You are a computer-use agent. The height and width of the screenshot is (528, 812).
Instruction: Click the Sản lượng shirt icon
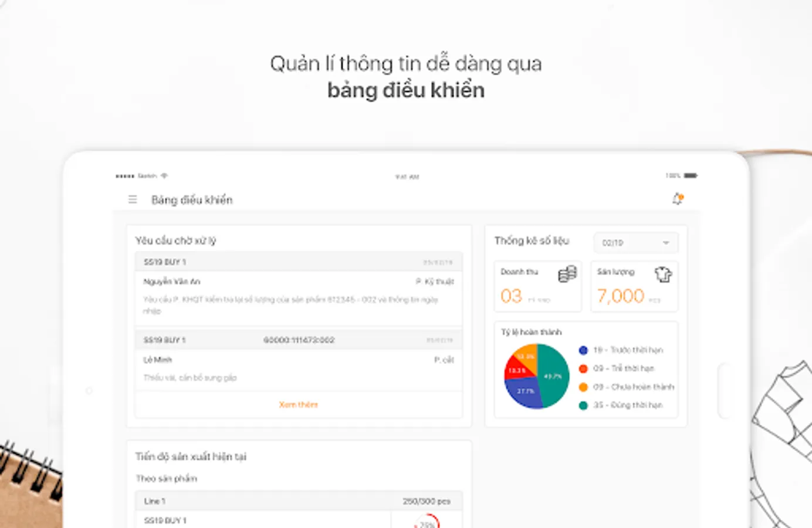pyautogui.click(x=663, y=274)
